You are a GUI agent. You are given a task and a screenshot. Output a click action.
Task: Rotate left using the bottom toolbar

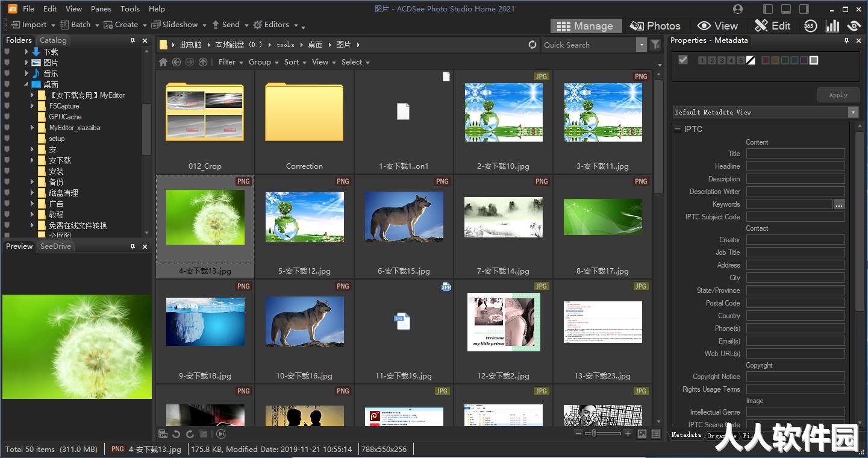(x=176, y=434)
